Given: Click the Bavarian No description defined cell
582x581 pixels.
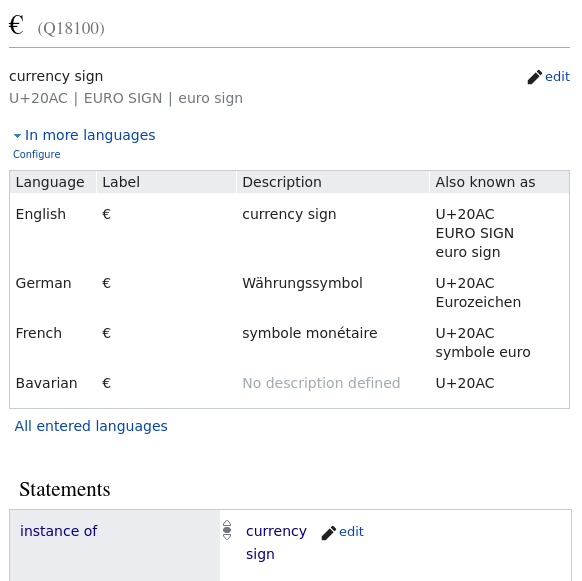Looking at the screenshot, I should 321,383.
